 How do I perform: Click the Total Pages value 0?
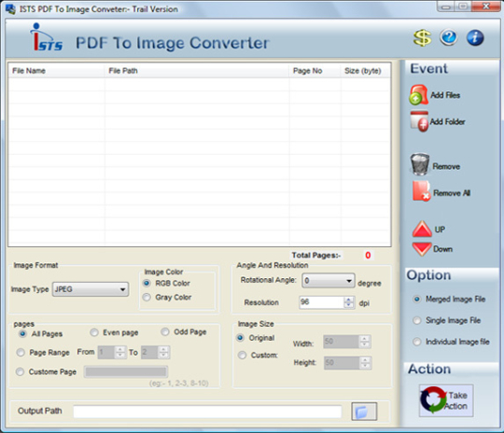coord(368,256)
